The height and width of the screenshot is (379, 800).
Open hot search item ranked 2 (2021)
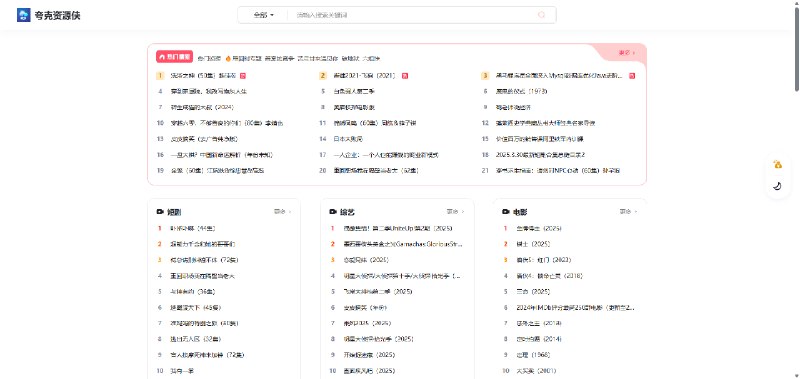(x=364, y=75)
